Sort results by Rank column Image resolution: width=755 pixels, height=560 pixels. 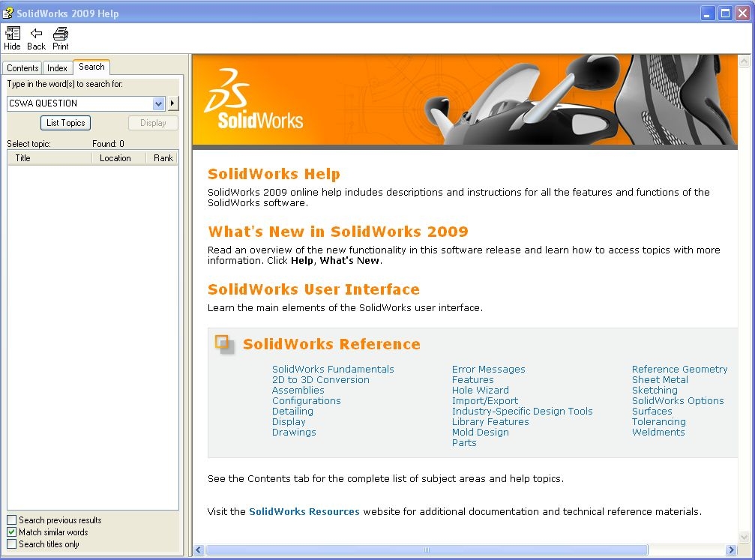point(163,158)
